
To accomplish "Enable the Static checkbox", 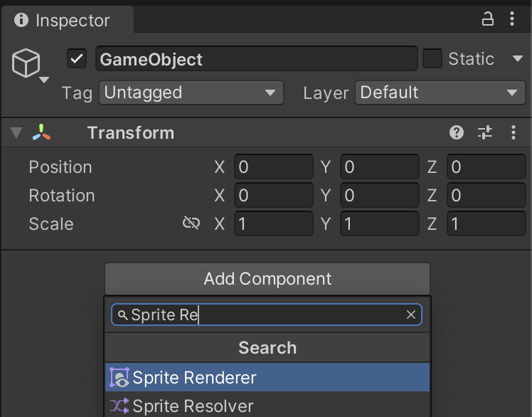I will (432, 59).
